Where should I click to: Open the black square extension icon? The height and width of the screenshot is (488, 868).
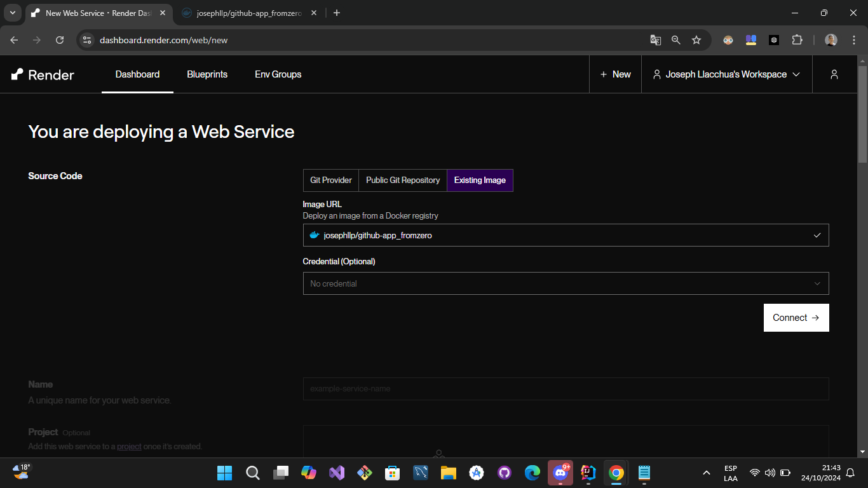pos(774,40)
